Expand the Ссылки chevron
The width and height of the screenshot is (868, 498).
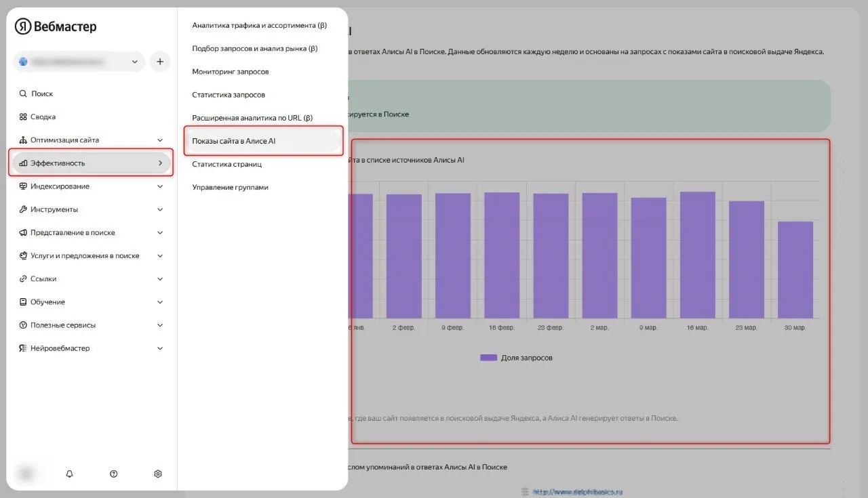click(x=160, y=278)
